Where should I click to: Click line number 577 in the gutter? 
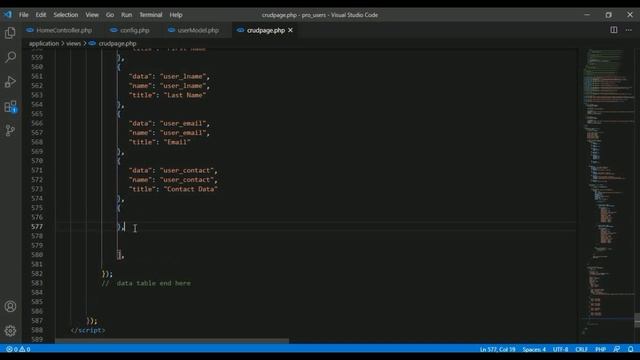[37, 227]
